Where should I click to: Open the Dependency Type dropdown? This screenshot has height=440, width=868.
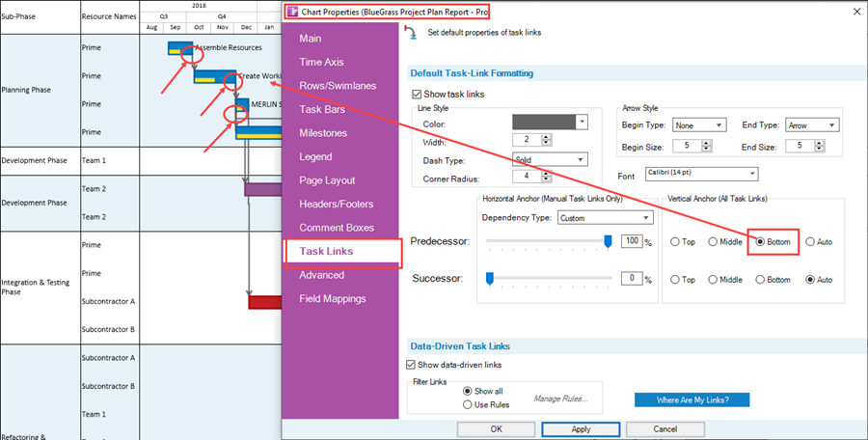pyautogui.click(x=605, y=218)
